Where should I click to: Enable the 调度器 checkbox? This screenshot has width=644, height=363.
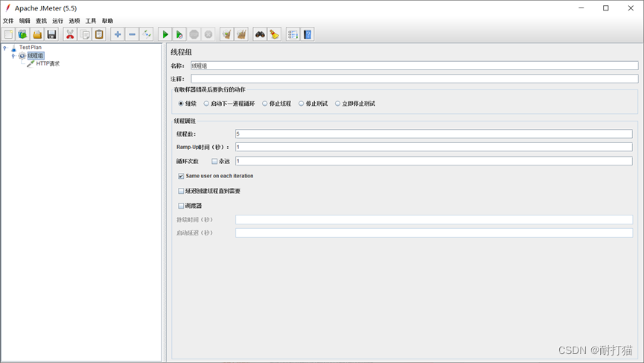pyautogui.click(x=181, y=206)
